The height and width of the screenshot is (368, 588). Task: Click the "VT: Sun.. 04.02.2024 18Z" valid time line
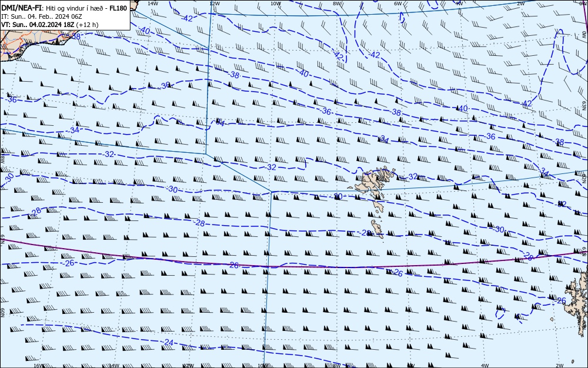point(49,25)
